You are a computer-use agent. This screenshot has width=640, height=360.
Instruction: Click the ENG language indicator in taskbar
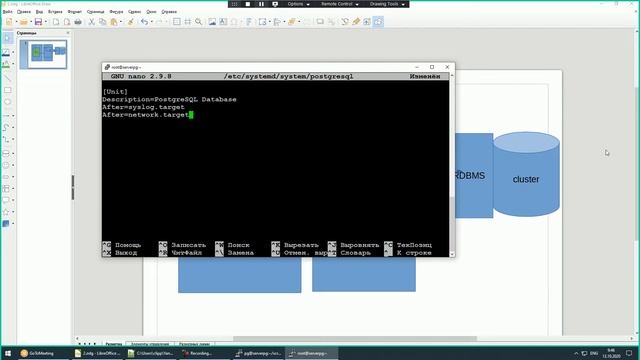click(x=594, y=353)
